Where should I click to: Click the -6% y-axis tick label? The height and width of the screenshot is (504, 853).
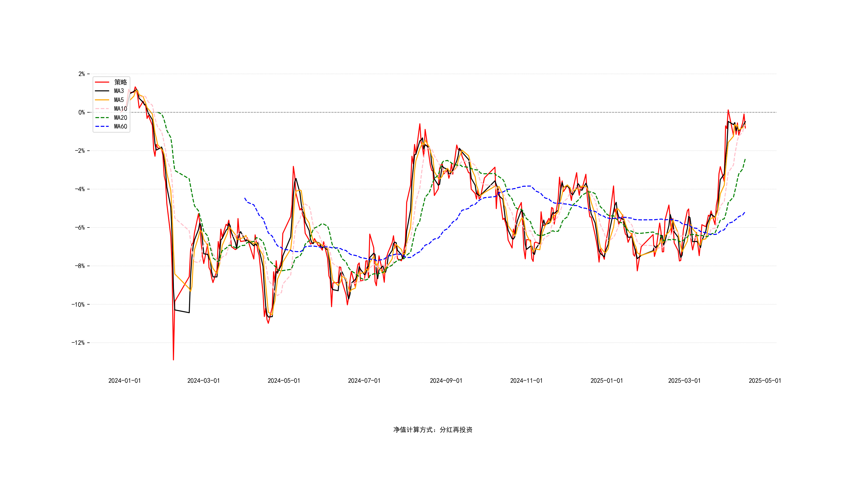point(80,228)
